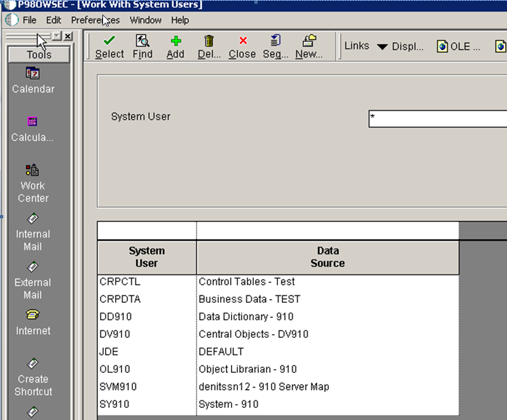Select the SVM910 system user
The width and height of the screenshot is (507, 420).
[x=118, y=387]
